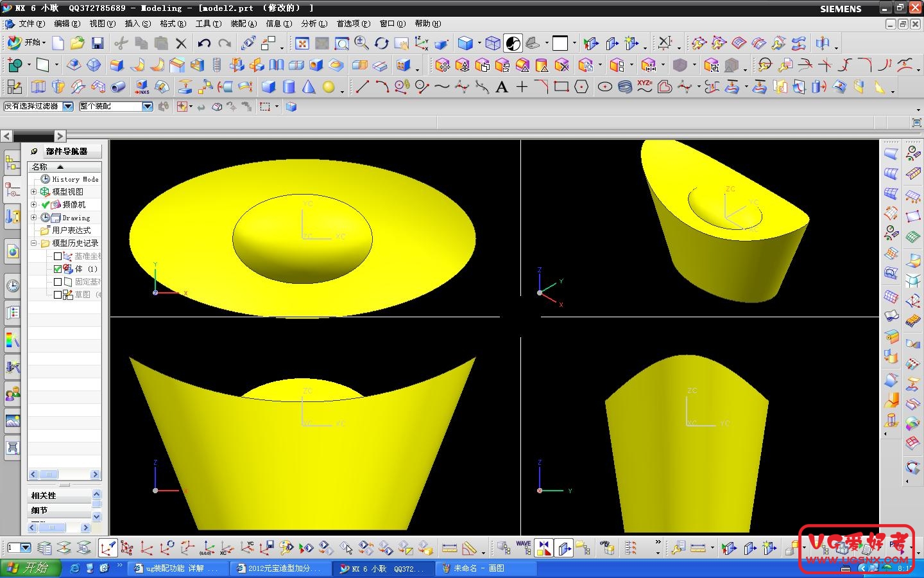924x578 pixels.
Task: Expand the 模型视图 tree node
Action: pyautogui.click(x=34, y=191)
